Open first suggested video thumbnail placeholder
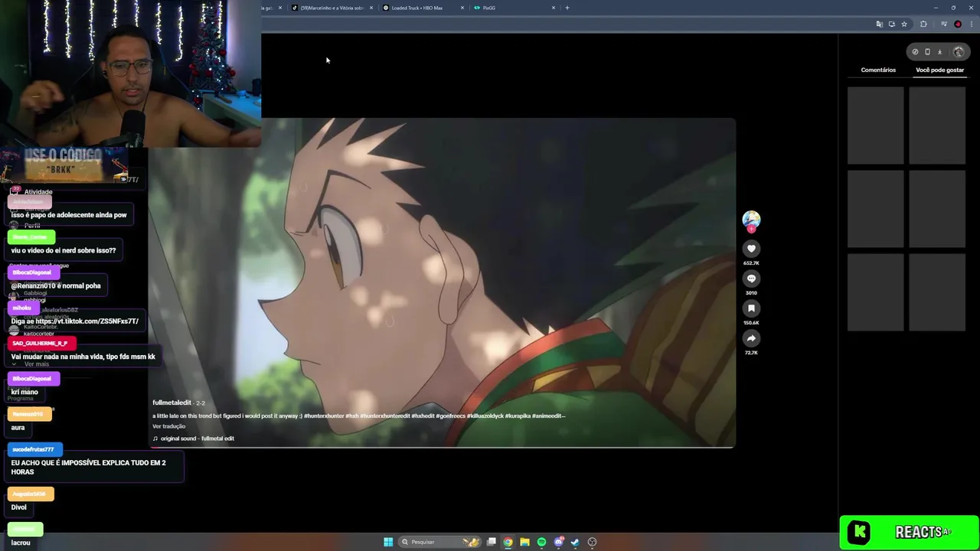The width and height of the screenshot is (980, 551). pos(875,126)
